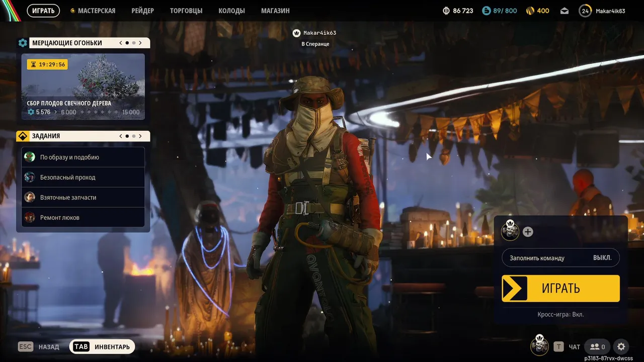
Task: Click the player avatar icon in bottom bar
Action: click(x=540, y=345)
